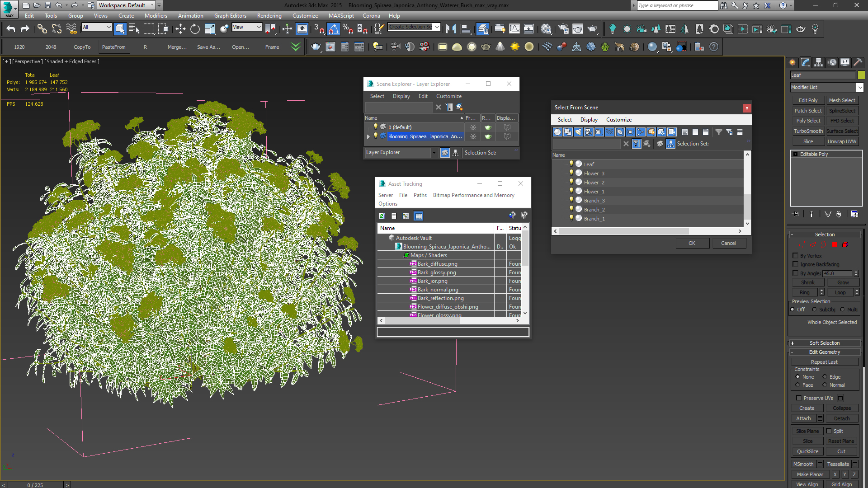868x488 pixels.
Task: Select Face constraint radio button
Action: point(797,385)
